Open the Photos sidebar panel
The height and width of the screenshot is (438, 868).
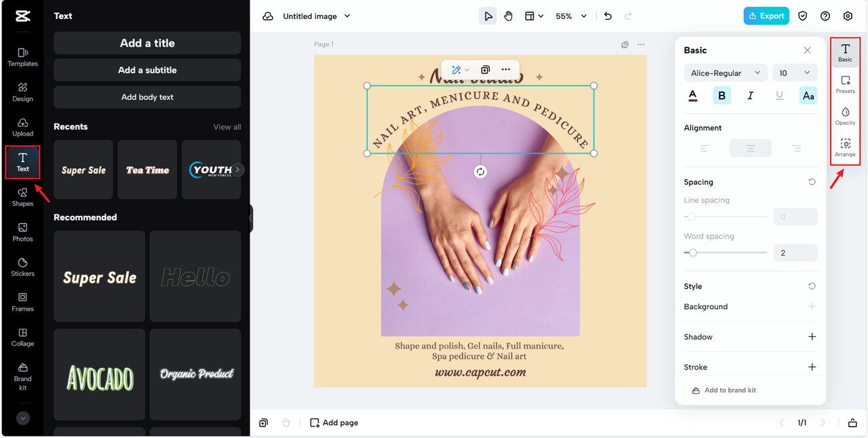pos(22,233)
